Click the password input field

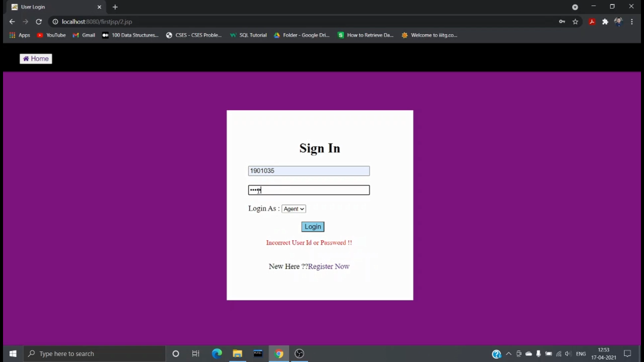(x=309, y=190)
